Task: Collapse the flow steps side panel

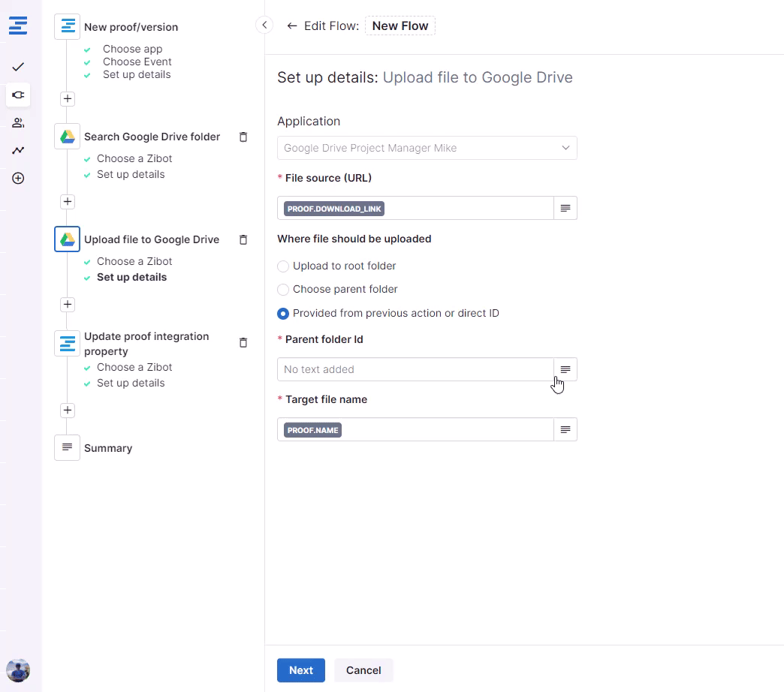Action: tap(264, 26)
